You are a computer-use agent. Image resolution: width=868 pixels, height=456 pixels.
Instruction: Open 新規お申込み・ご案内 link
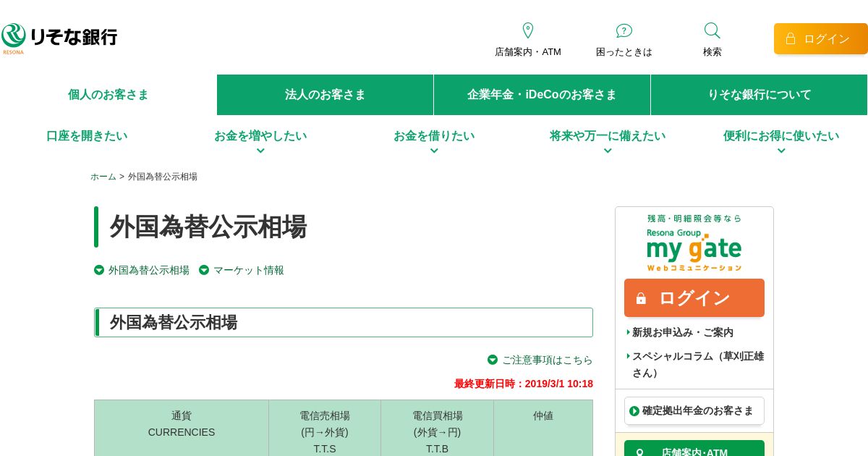(x=683, y=332)
